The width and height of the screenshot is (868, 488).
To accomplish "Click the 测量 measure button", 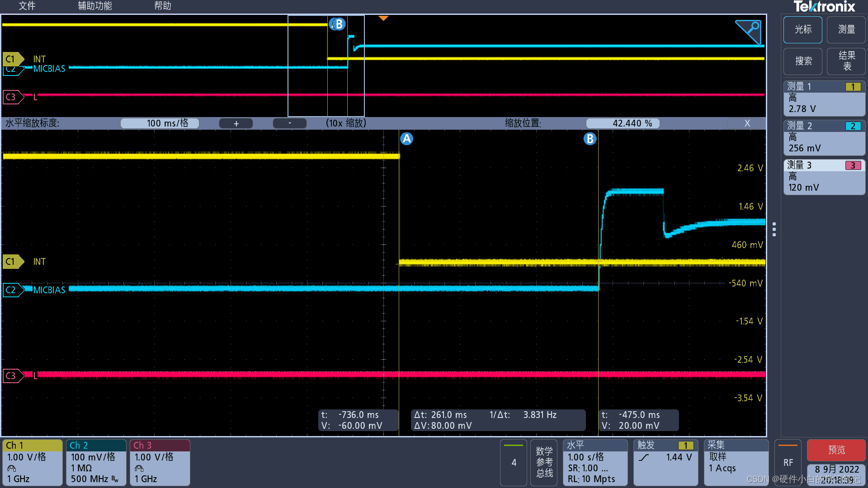I will (x=846, y=30).
